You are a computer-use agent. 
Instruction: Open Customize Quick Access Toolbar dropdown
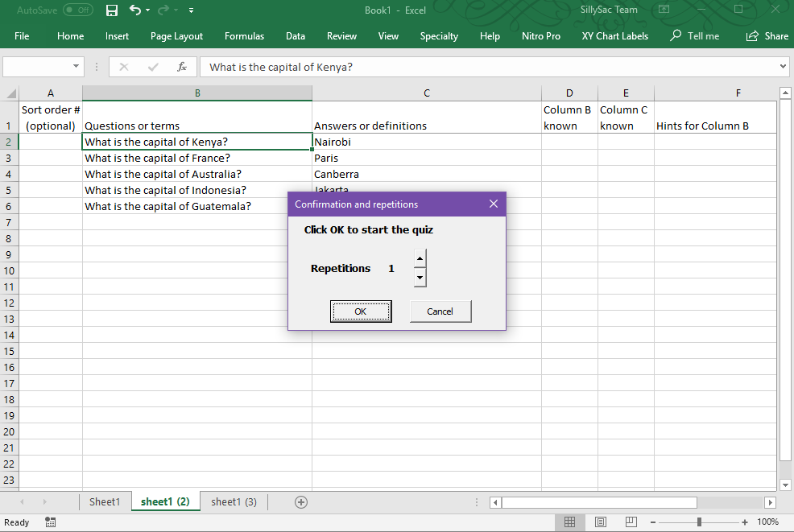[x=191, y=10]
